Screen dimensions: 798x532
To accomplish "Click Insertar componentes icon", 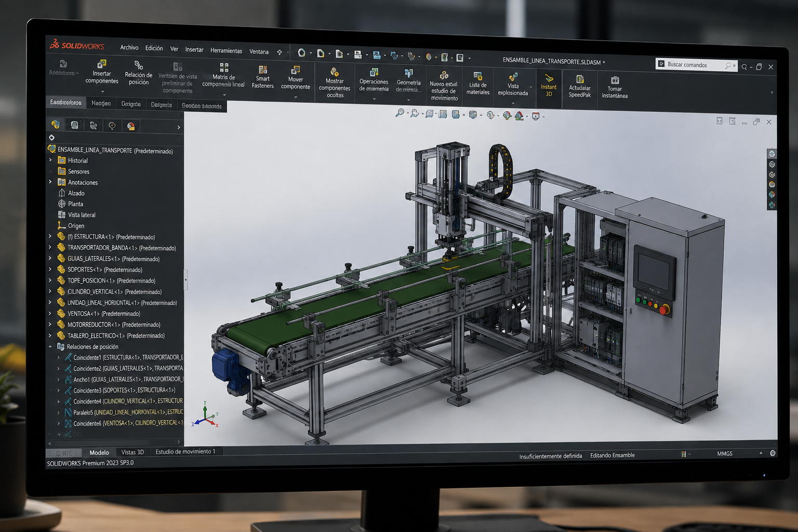I will [x=102, y=64].
